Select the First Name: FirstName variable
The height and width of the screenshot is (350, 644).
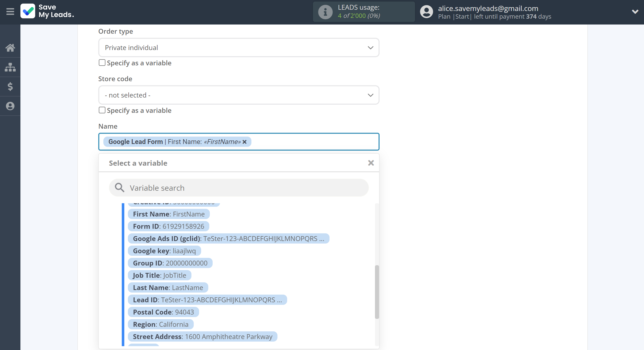tap(169, 214)
